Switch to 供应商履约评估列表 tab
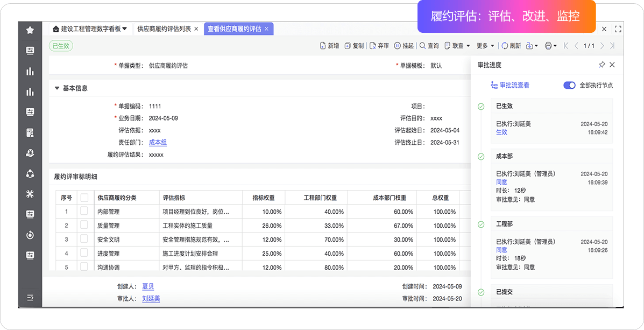Screen dimensions: 644x330 click(164, 29)
